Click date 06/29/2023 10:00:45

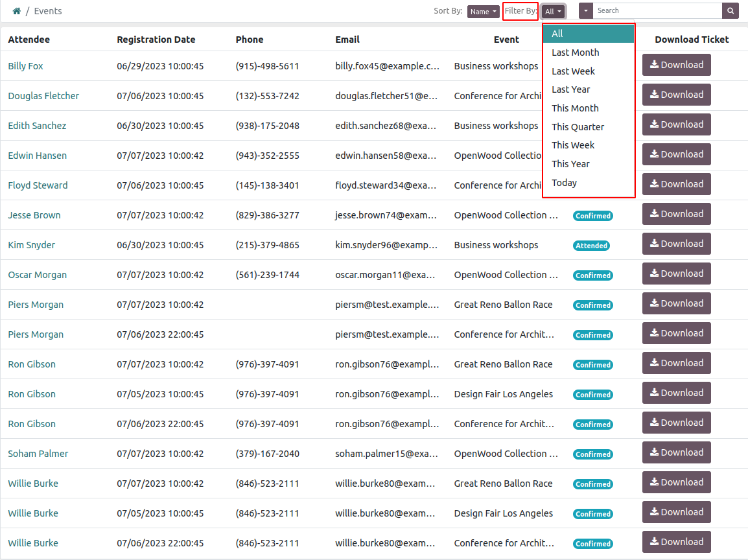coord(160,66)
